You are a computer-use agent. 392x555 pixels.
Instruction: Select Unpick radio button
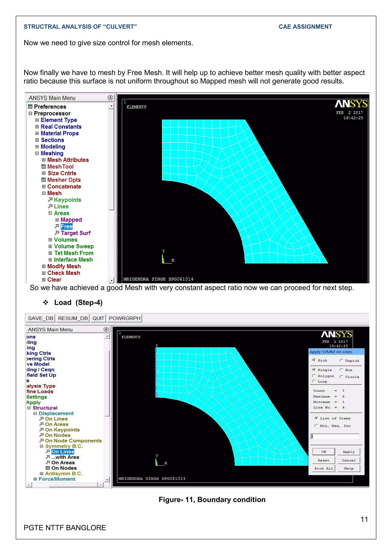(x=341, y=360)
